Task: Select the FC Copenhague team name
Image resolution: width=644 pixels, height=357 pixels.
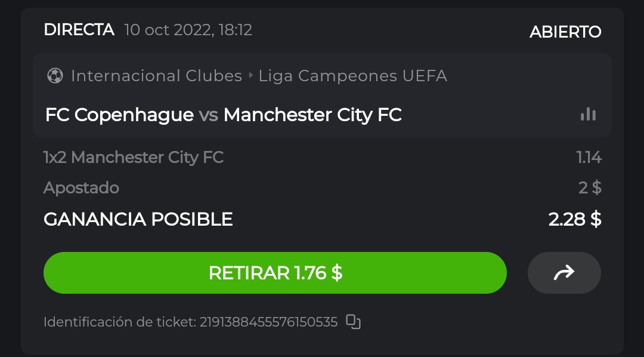Action: coord(119,115)
